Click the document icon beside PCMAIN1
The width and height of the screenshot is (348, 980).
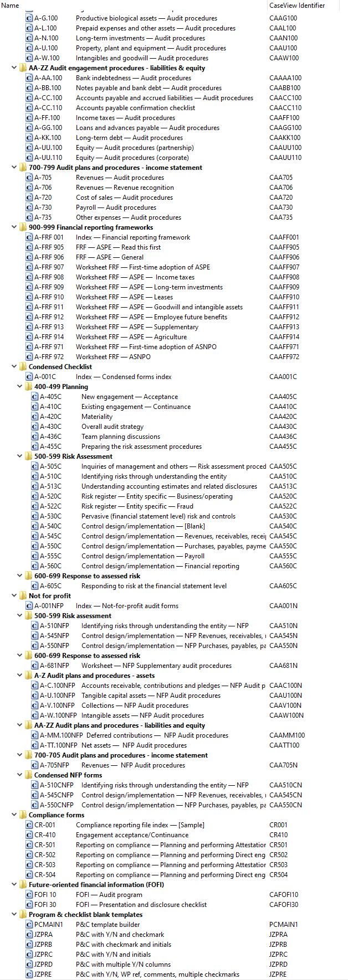[29, 925]
